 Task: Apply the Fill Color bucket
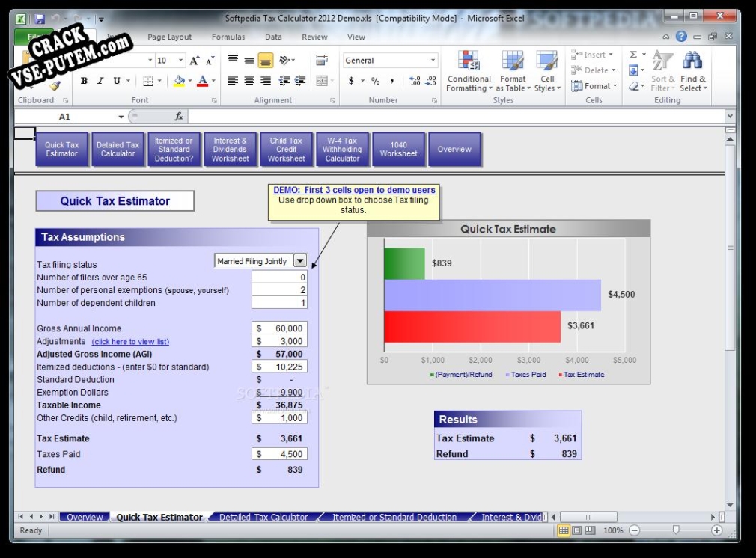180,81
